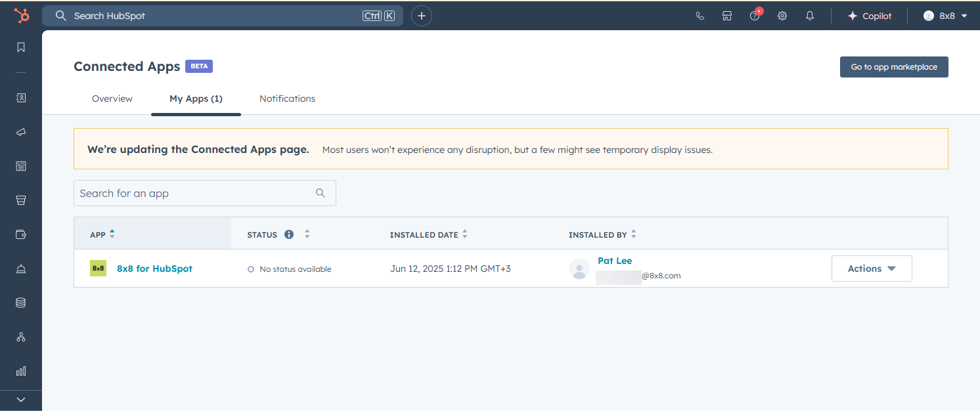Image resolution: width=980 pixels, height=411 pixels.
Task: Open the Content sidebar icon
Action: (21, 166)
